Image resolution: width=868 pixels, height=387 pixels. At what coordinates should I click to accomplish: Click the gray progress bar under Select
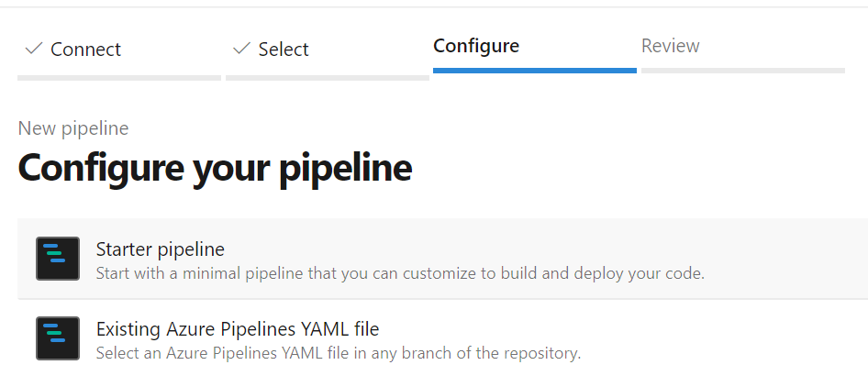tap(328, 78)
